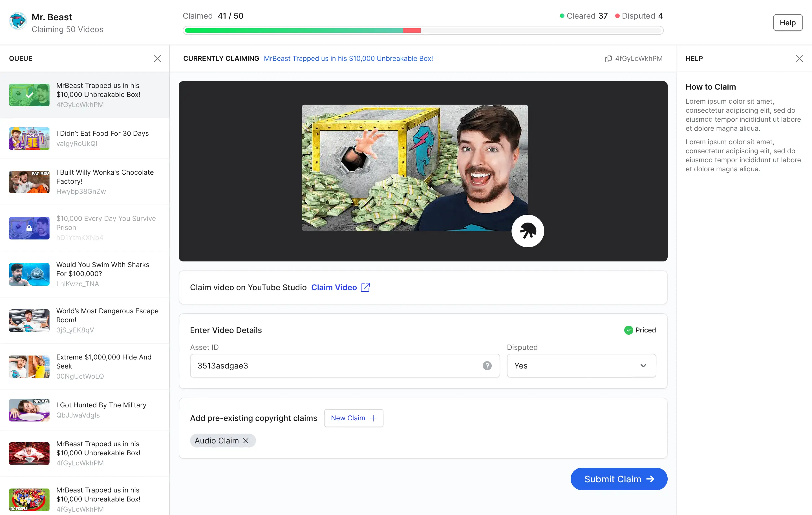The height and width of the screenshot is (515, 812).
Task: Click the video ID 00NgUctWoLQ
Action: tap(80, 376)
